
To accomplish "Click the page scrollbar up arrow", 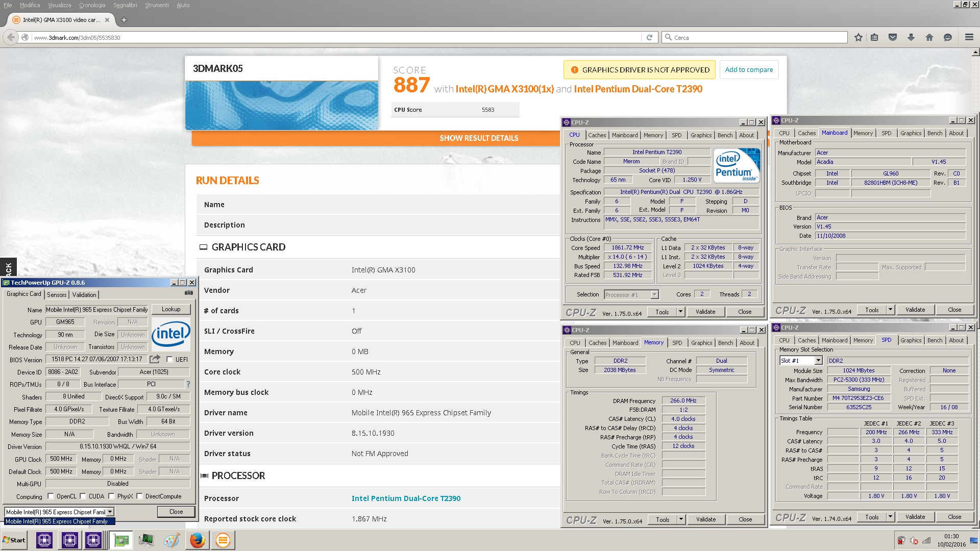I will 975,52.
